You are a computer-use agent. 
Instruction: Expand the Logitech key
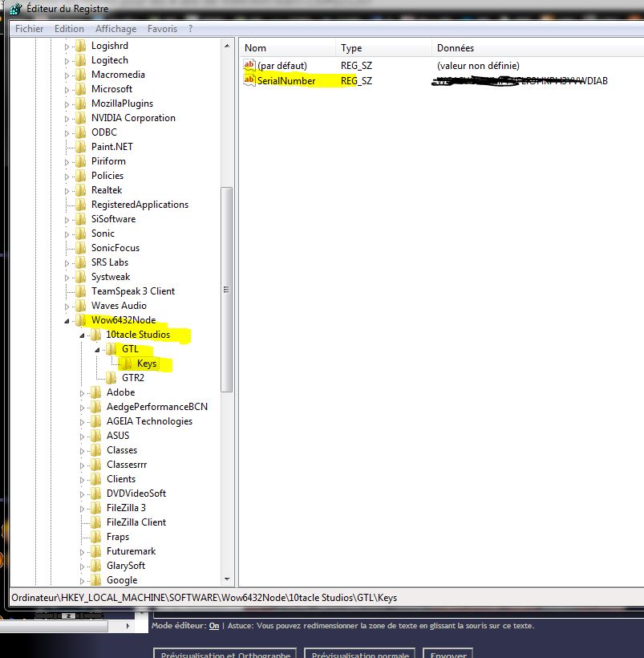tap(67, 61)
